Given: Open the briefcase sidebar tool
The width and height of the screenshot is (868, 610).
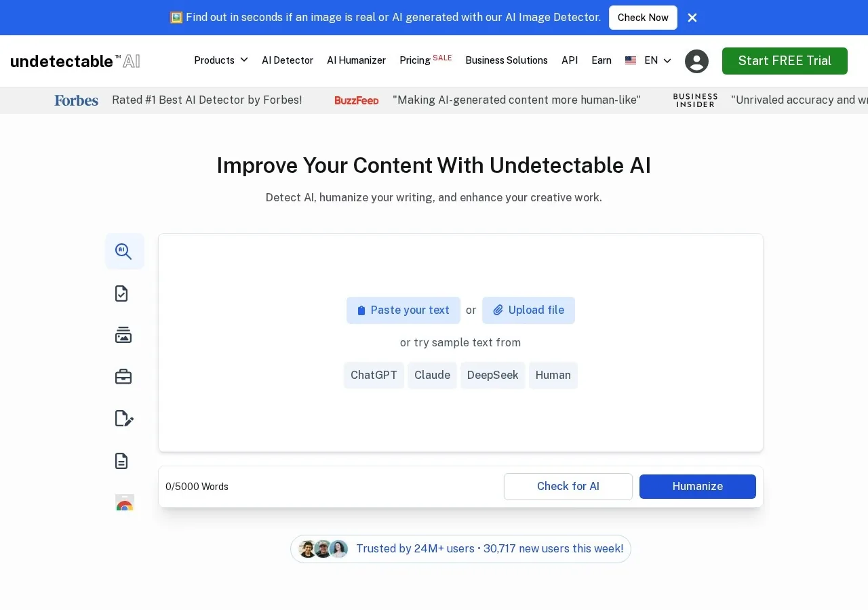Looking at the screenshot, I should tap(123, 377).
